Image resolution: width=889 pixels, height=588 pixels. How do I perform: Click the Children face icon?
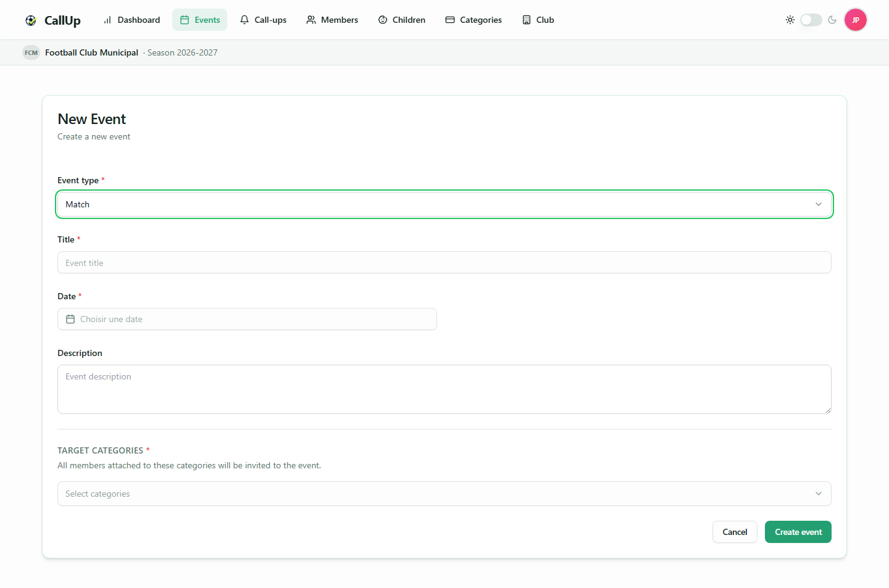[x=383, y=20]
